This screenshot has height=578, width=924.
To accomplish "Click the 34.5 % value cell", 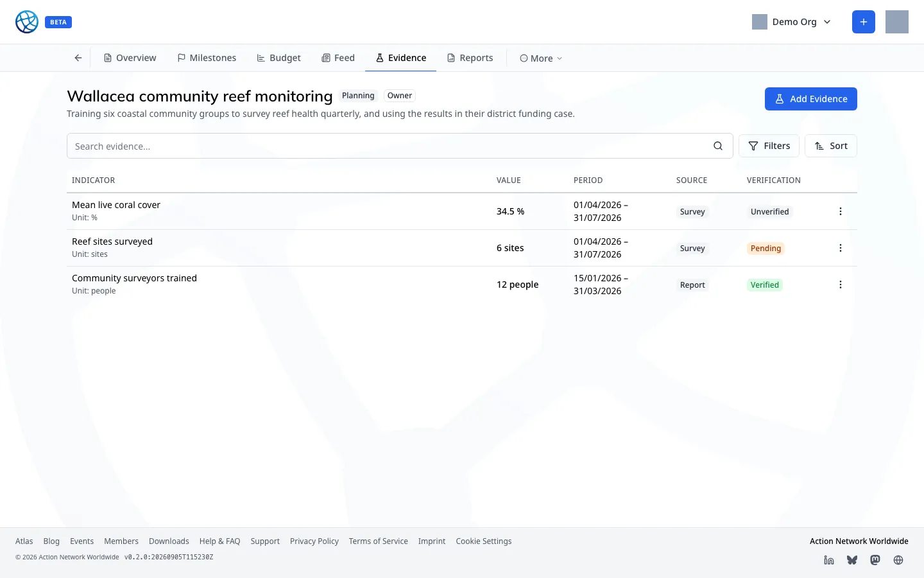I will click(x=511, y=211).
